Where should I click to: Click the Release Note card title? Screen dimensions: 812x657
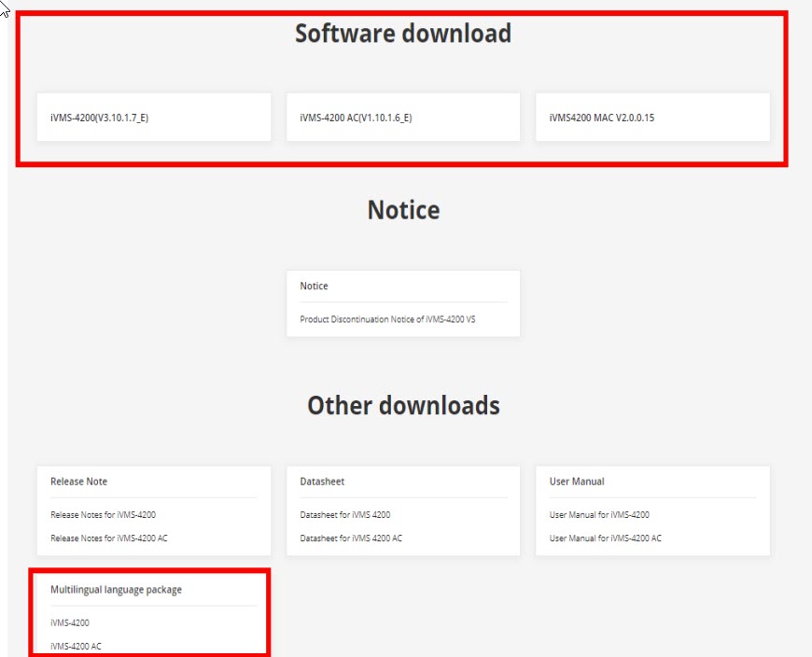pyautogui.click(x=78, y=482)
